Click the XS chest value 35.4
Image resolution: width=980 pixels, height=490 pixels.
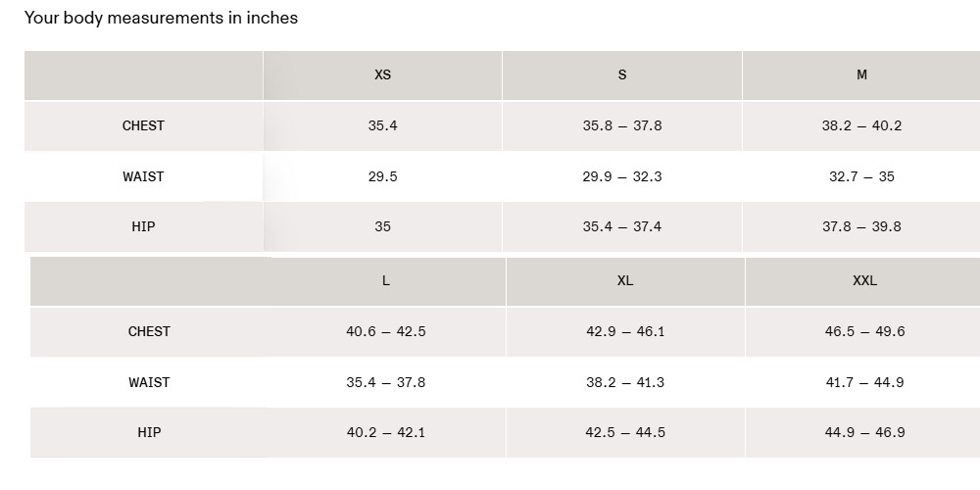pyautogui.click(x=382, y=125)
